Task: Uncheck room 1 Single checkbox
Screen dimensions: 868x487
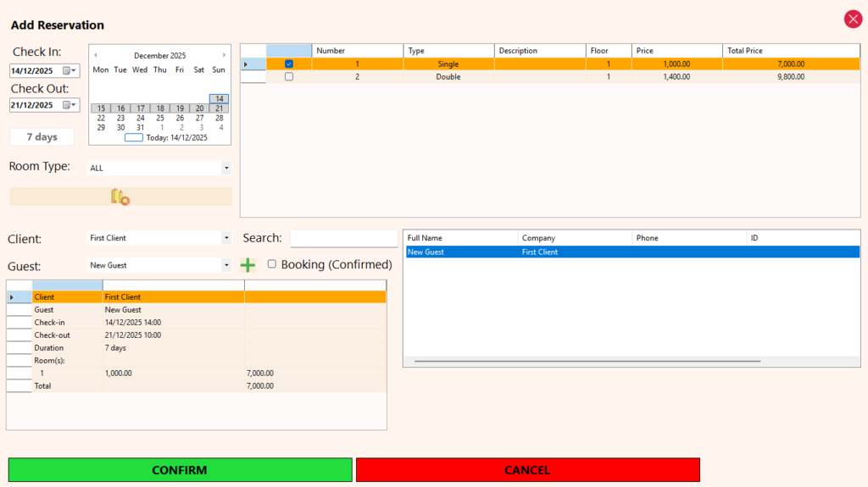Action: coord(289,64)
